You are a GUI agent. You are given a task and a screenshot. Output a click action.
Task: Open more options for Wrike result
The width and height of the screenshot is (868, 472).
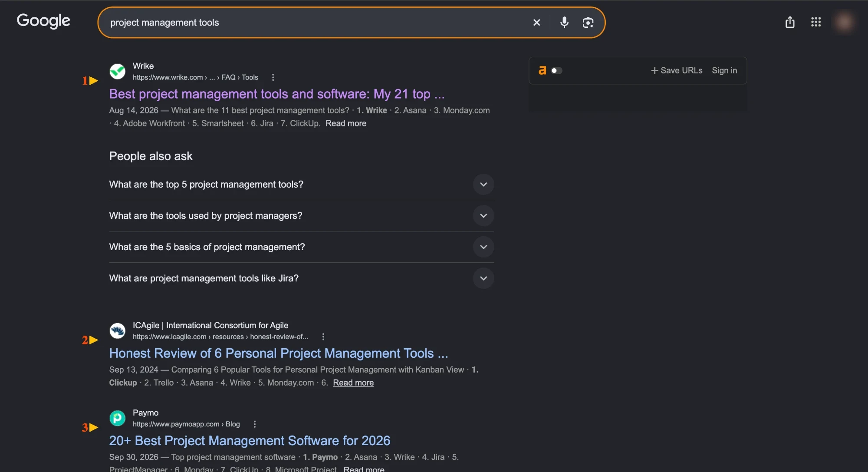(x=273, y=77)
